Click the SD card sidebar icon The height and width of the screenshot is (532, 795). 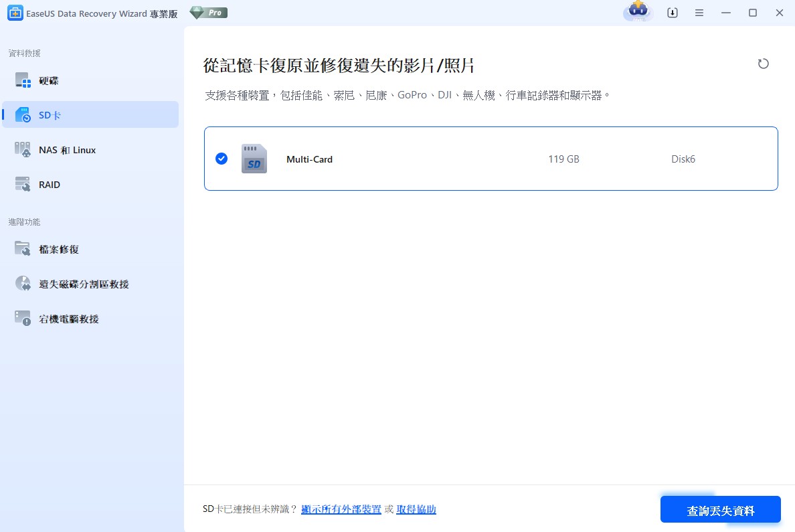click(23, 114)
